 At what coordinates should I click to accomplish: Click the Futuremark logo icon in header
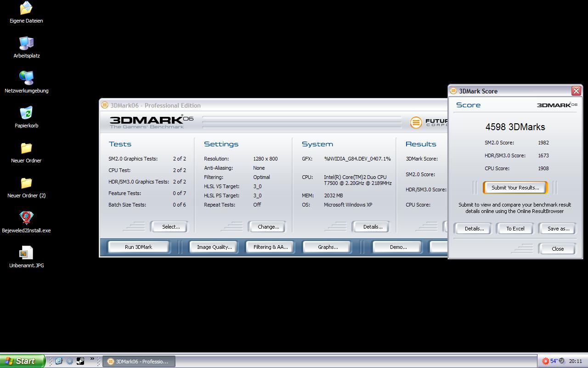click(416, 122)
